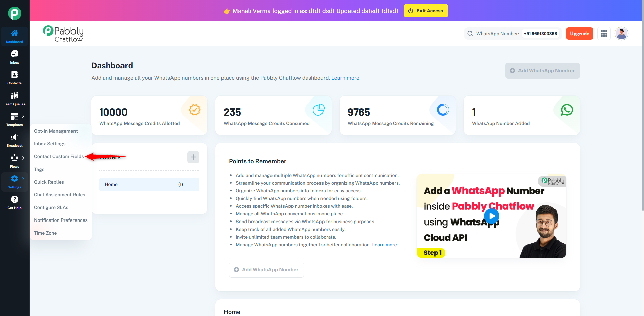Click the user profile avatar
Screen dimensions: 644x316
coord(621,34)
